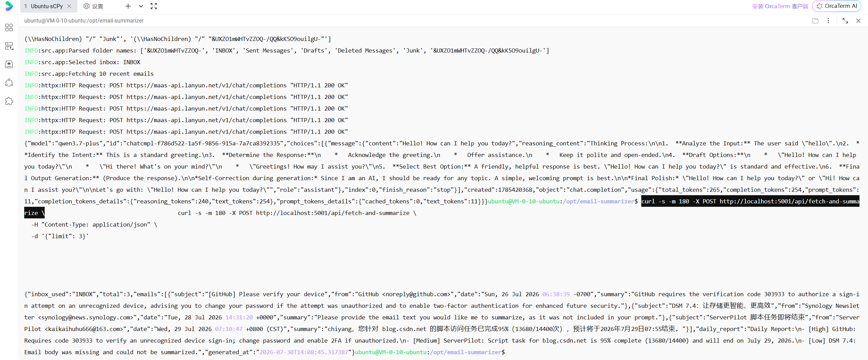This screenshot has width=868, height=360.
Task: Open the server list sidebar icon
Action: (9, 46)
